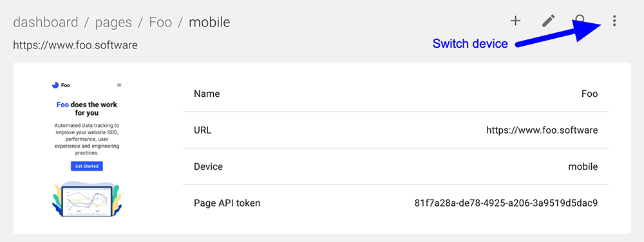Click the pencil edit icon
644x242 pixels.
548,21
